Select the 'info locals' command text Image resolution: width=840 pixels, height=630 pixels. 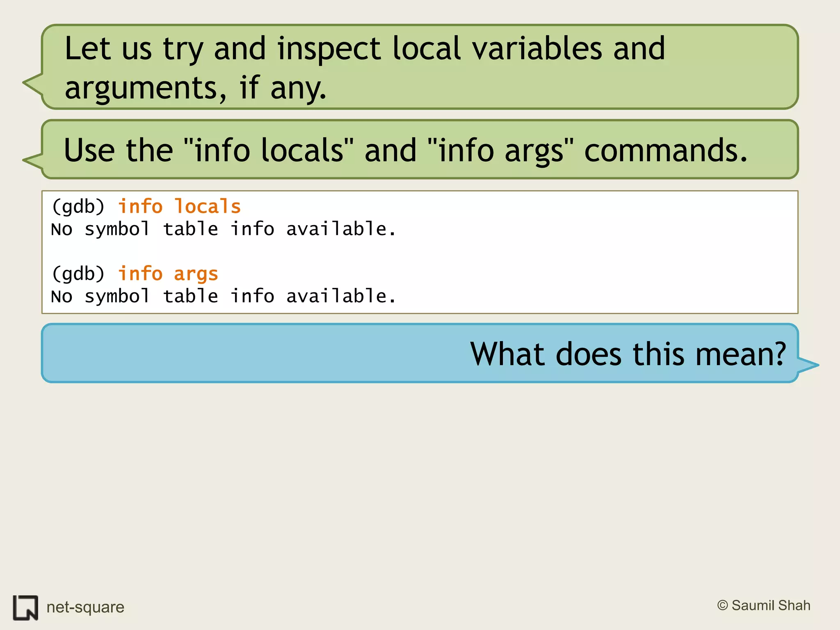[x=180, y=206]
